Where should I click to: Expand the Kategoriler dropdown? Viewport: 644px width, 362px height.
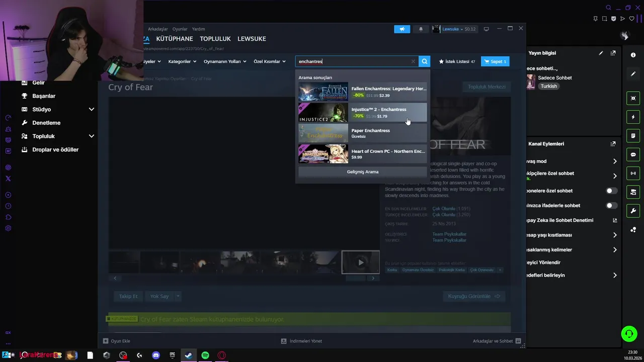(182, 61)
